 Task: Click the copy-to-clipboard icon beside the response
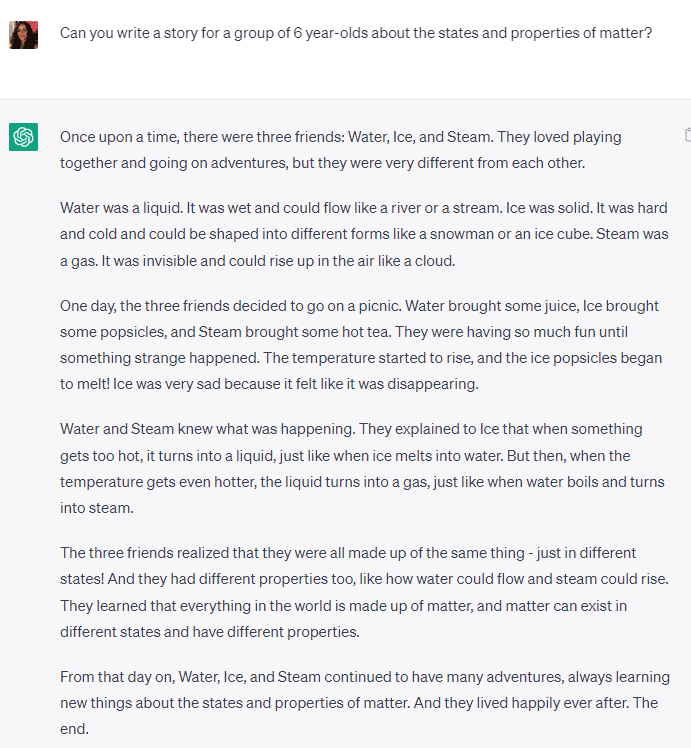tap(688, 135)
